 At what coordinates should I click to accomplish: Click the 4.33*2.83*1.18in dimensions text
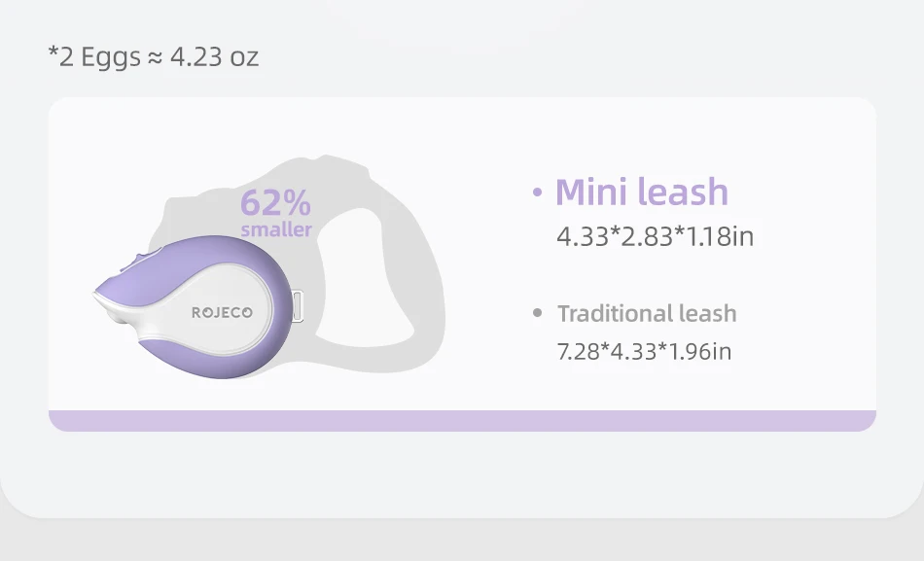(656, 236)
